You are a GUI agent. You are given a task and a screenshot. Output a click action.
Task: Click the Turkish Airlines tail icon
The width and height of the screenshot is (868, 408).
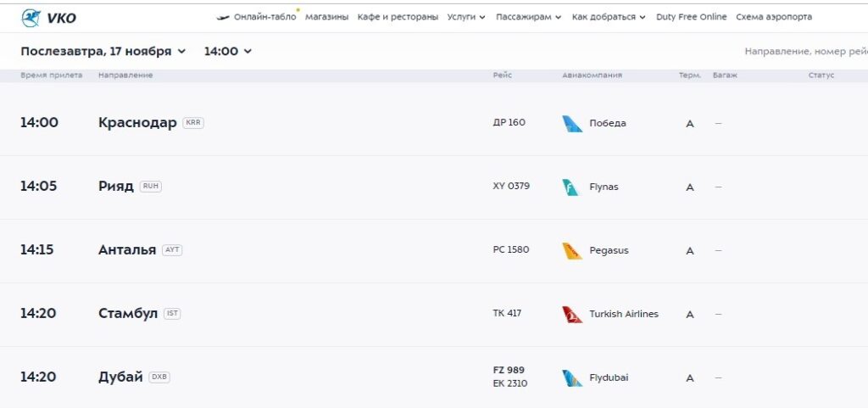coord(572,315)
